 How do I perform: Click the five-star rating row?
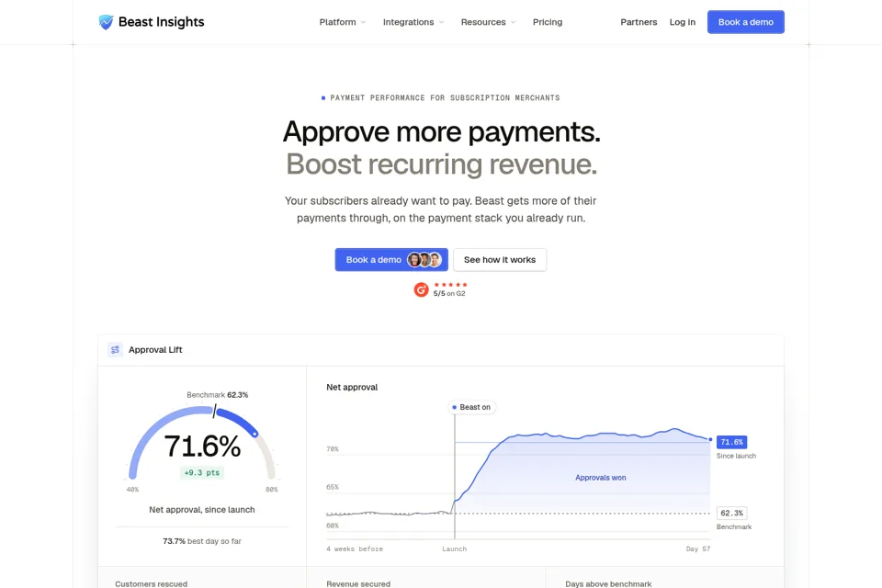point(450,285)
